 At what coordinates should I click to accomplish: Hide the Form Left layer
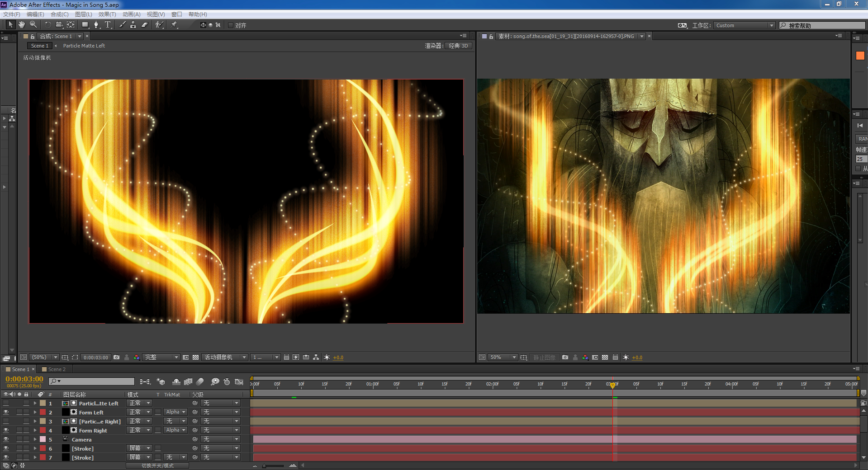click(x=6, y=412)
